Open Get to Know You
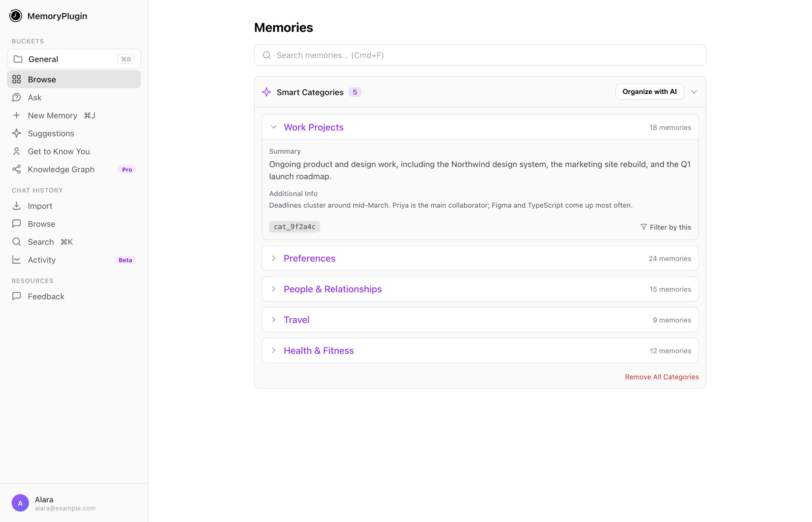 pyautogui.click(x=74, y=151)
